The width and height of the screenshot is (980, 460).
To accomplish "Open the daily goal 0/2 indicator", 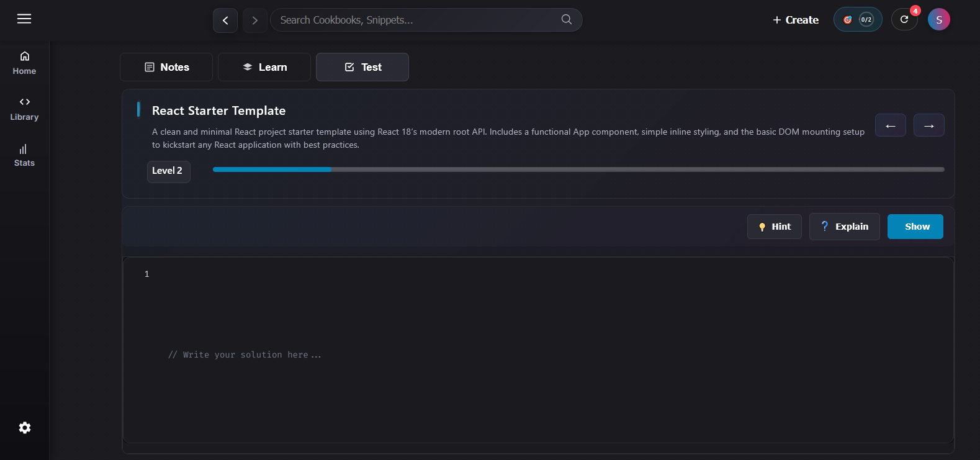I will point(858,20).
